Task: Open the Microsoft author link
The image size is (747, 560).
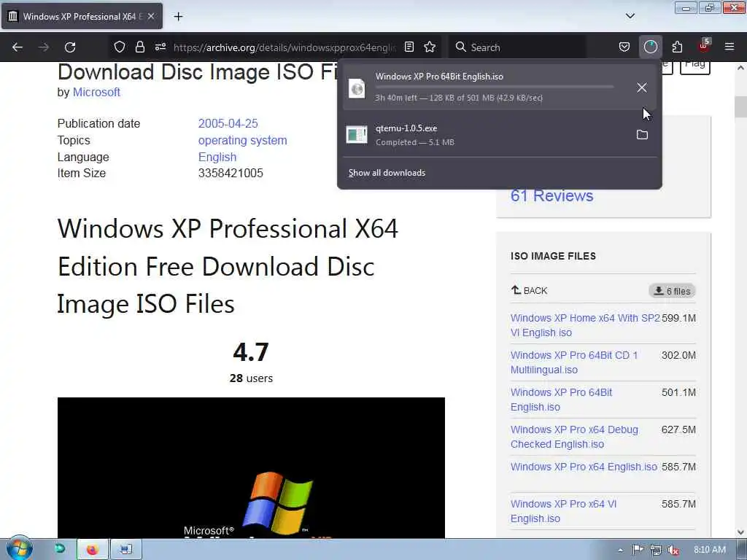Action: (96, 92)
